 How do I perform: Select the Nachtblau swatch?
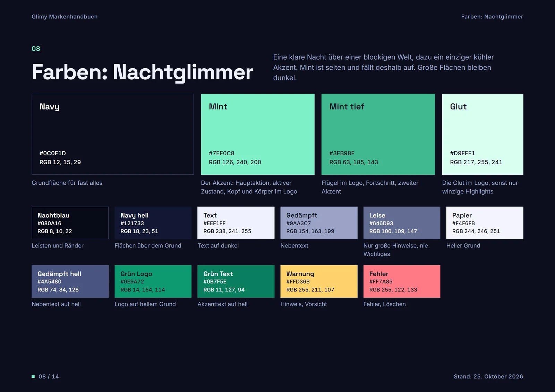[70, 223]
